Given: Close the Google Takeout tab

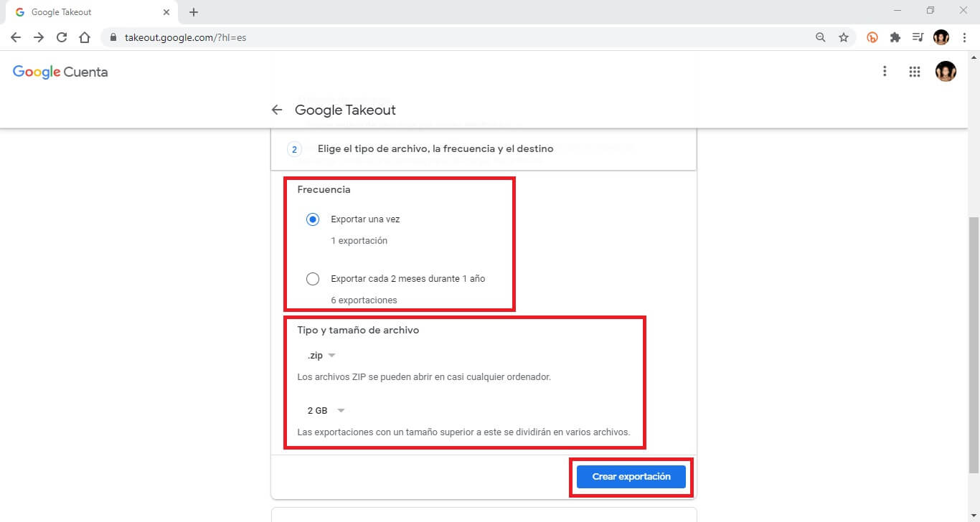Looking at the screenshot, I should 166,12.
